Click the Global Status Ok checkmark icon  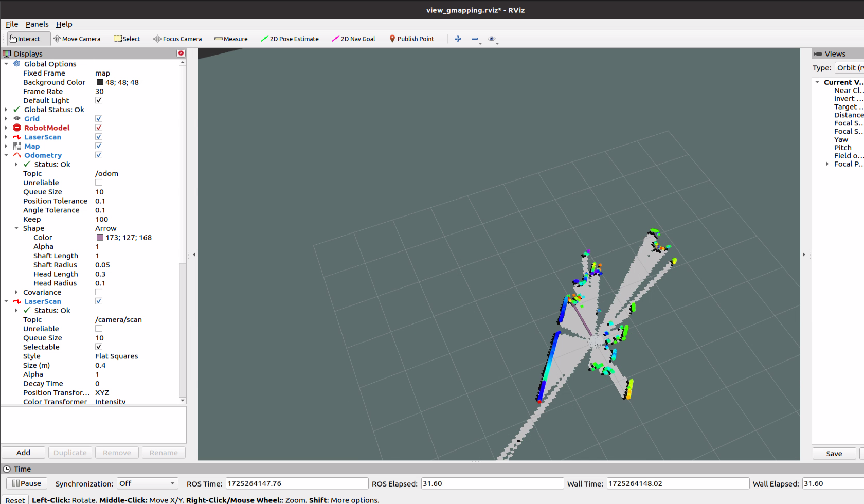[x=17, y=110]
